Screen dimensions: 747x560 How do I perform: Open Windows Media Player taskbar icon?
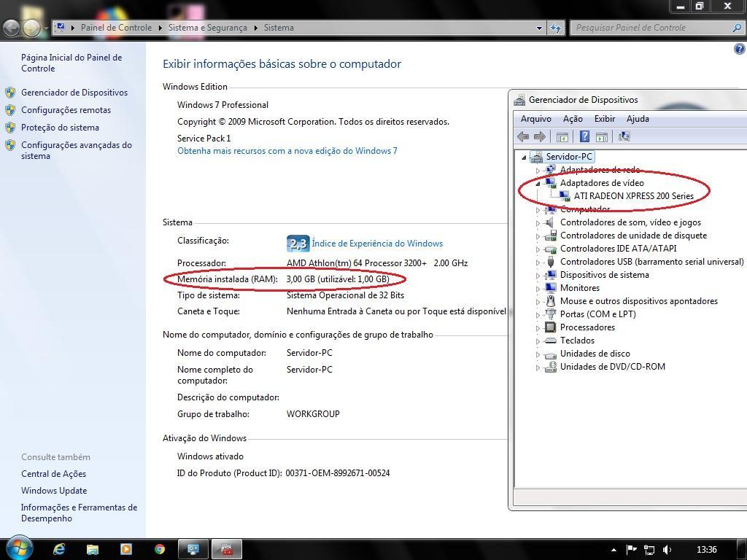point(125,550)
